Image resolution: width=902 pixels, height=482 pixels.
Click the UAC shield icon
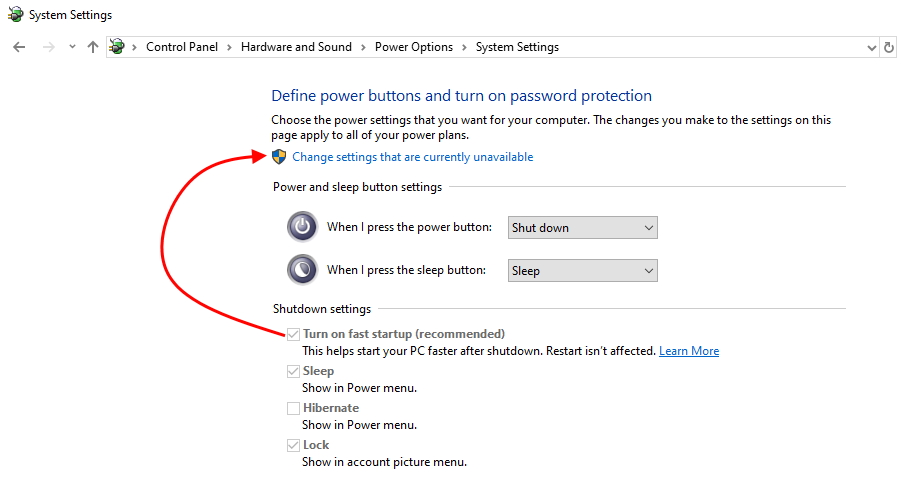pos(279,156)
